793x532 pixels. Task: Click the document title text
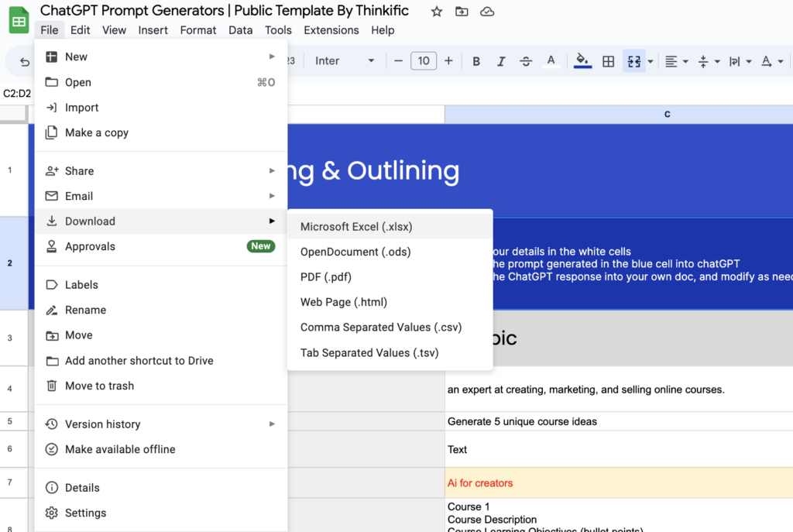[x=224, y=11]
